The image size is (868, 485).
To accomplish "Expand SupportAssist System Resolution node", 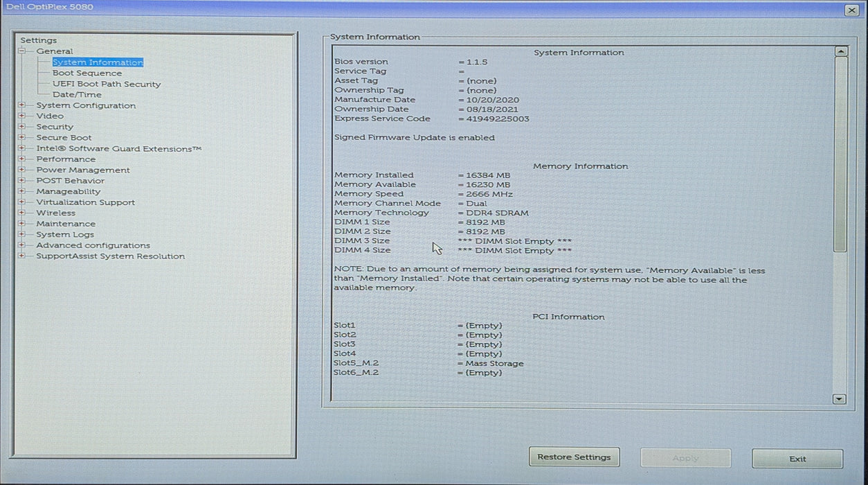I will [22, 256].
